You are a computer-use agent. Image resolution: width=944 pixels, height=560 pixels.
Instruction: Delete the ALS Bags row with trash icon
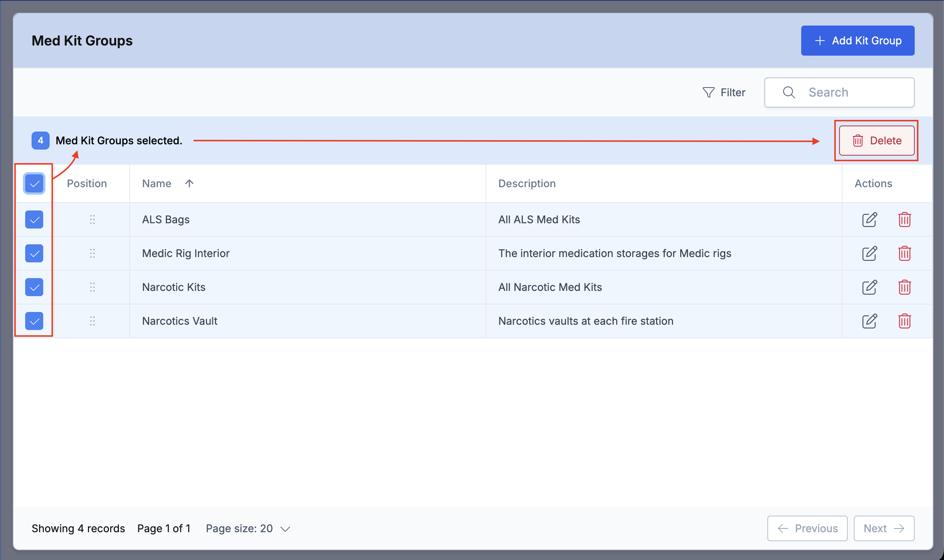[x=905, y=219]
